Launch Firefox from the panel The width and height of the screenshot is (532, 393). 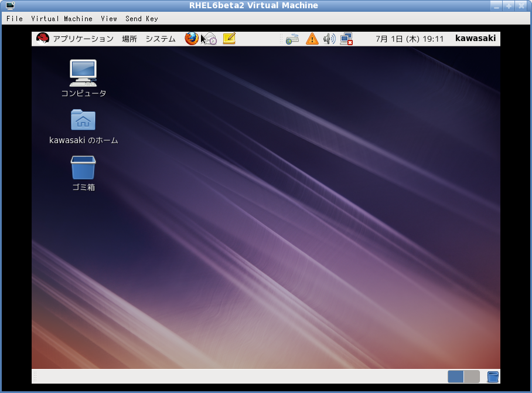(x=192, y=38)
